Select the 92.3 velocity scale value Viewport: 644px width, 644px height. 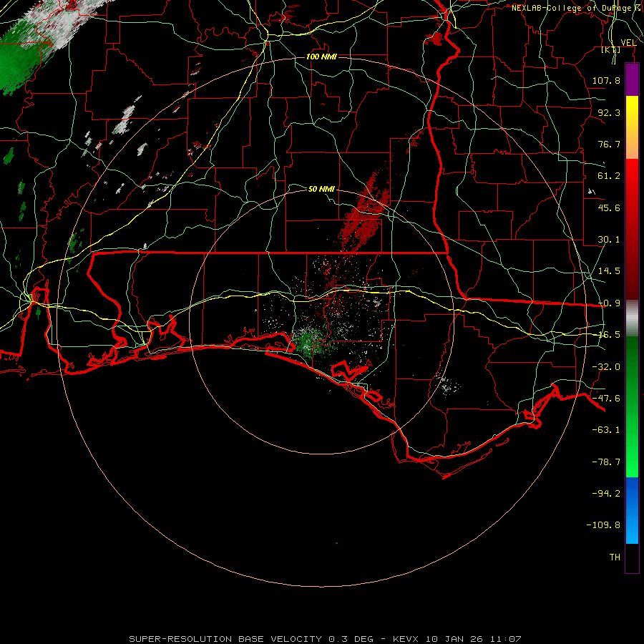tap(609, 112)
